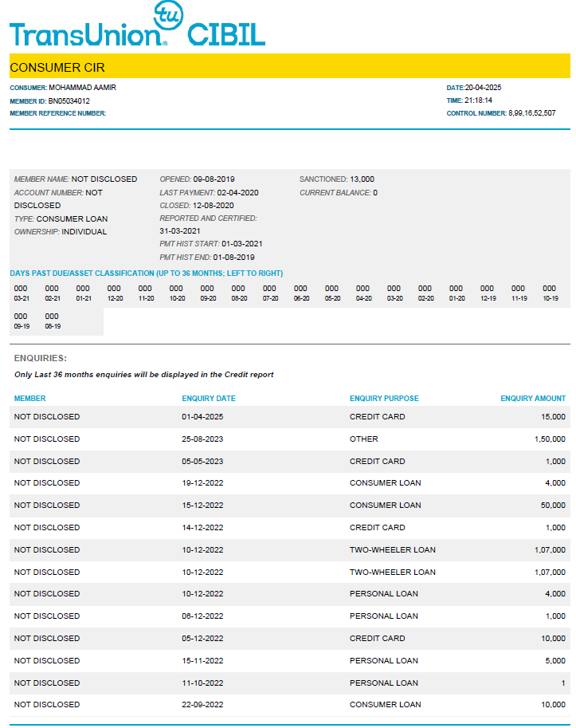Click the MEMBER NAME: NOT DISCLOSED field

click(x=76, y=179)
